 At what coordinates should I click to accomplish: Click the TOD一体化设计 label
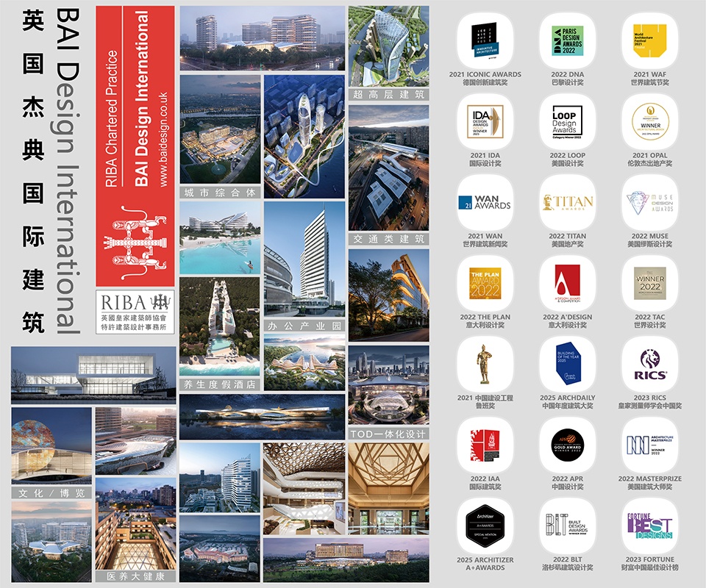pyautogui.click(x=388, y=434)
